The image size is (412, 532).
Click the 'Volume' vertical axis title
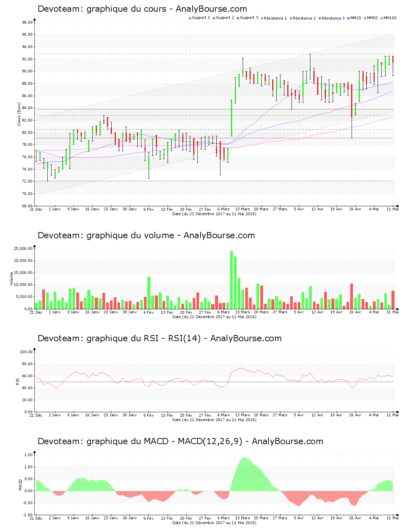coord(12,279)
